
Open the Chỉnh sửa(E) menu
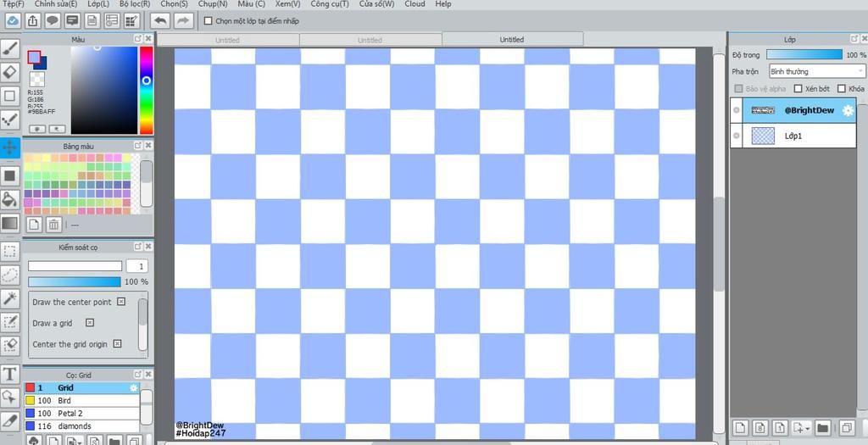pos(56,4)
